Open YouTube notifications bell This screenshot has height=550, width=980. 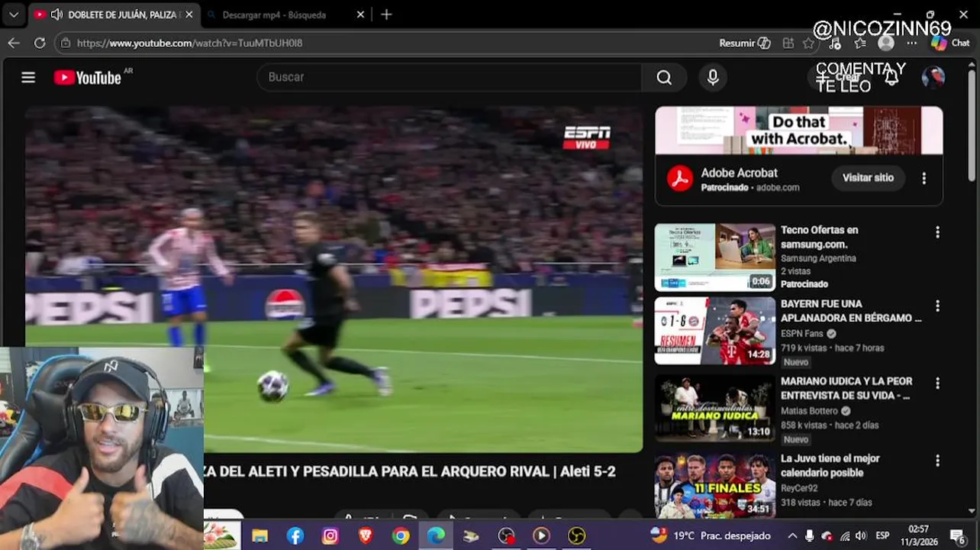click(x=891, y=77)
